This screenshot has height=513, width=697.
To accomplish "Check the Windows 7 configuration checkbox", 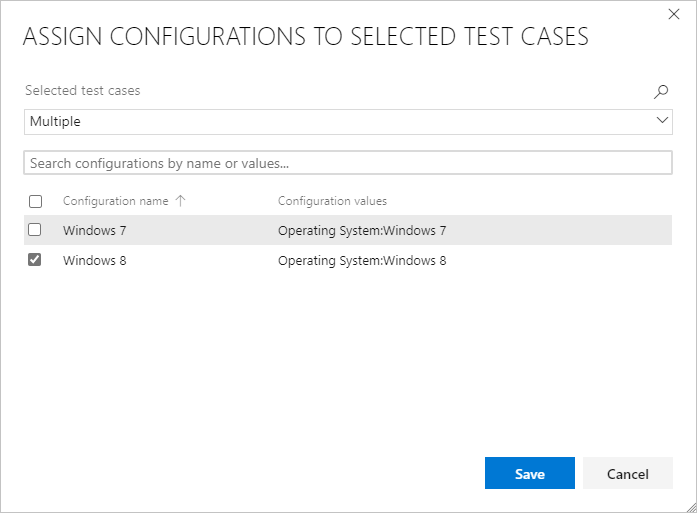I will [x=35, y=230].
